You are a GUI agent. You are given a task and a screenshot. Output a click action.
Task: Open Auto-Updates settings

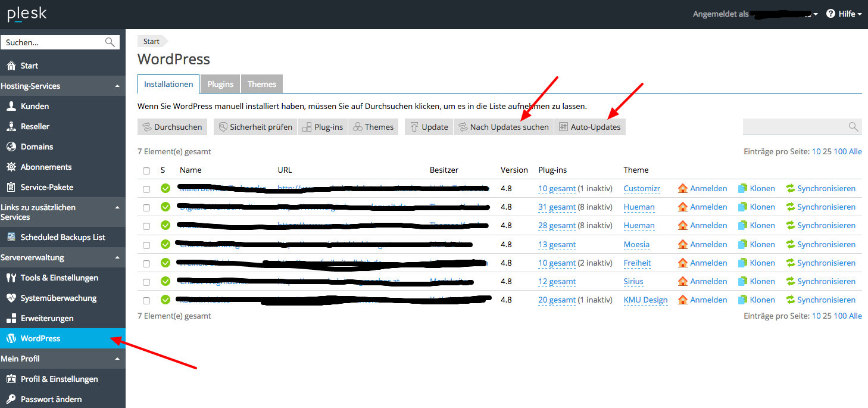tap(589, 127)
